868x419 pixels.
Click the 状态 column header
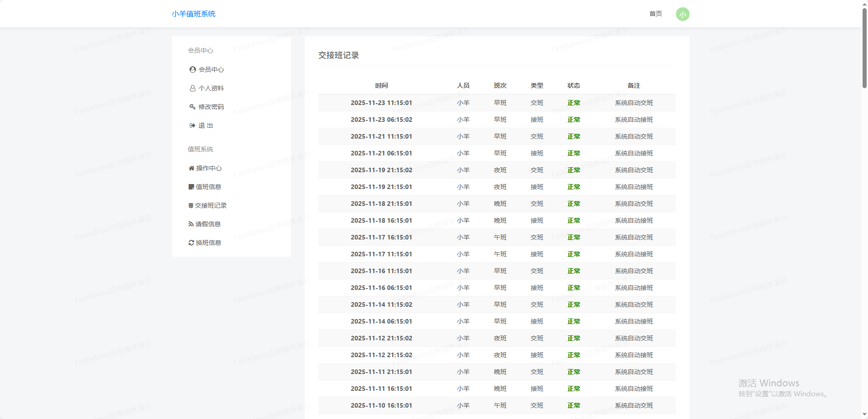(x=573, y=85)
